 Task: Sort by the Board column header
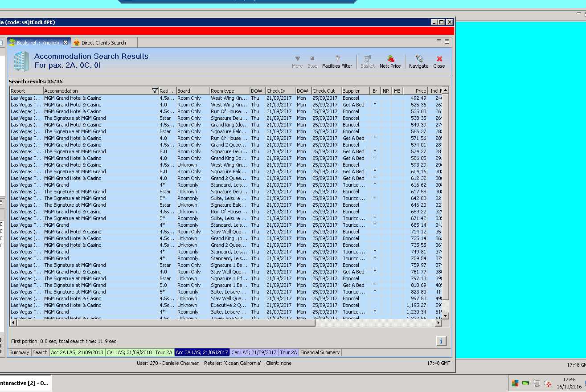(193, 91)
